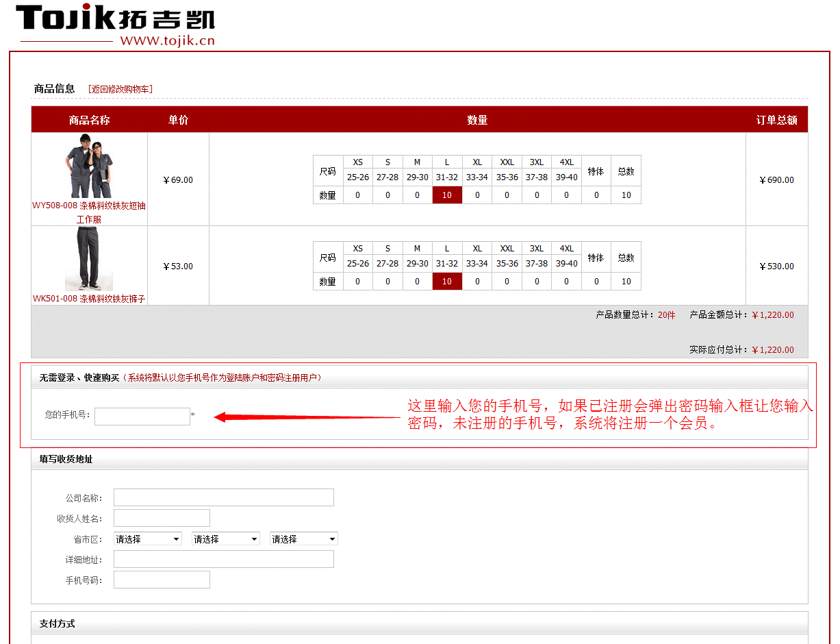Open the grey trousers product thumbnail
The width and height of the screenshot is (840, 644).
89,259
